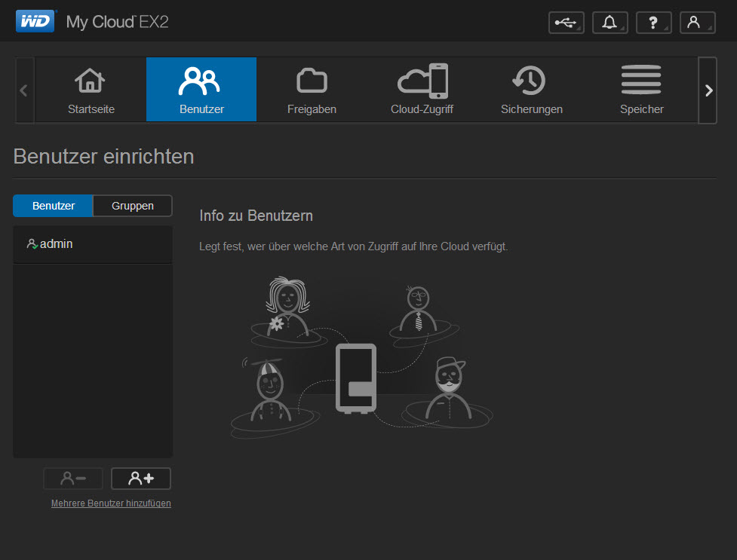Click the users around NAS illustration
Screen dimensions: 737x560
pos(361,357)
